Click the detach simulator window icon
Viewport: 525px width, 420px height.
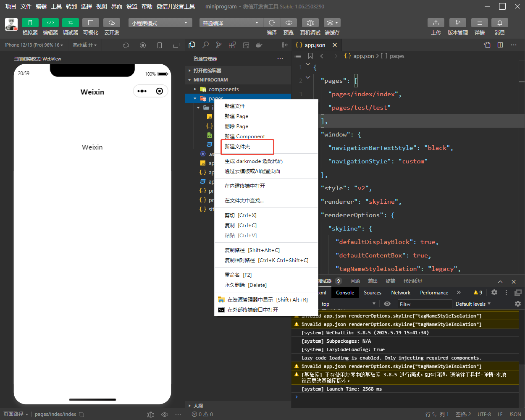176,45
